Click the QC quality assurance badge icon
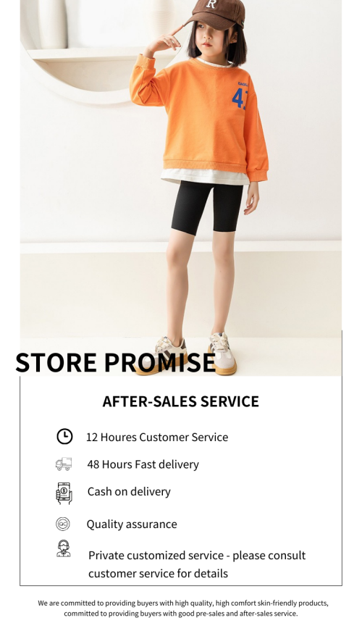 pos(63,524)
